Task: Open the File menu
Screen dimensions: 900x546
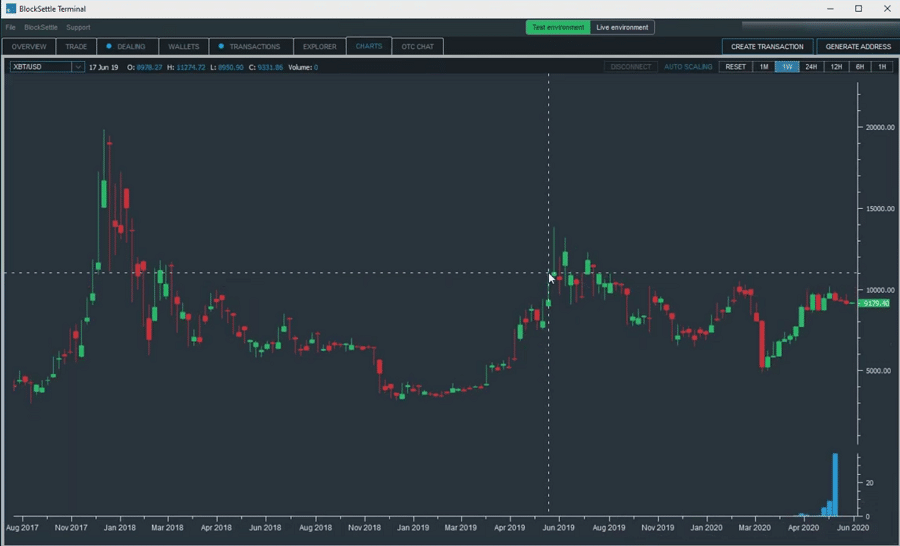Action: [11, 27]
